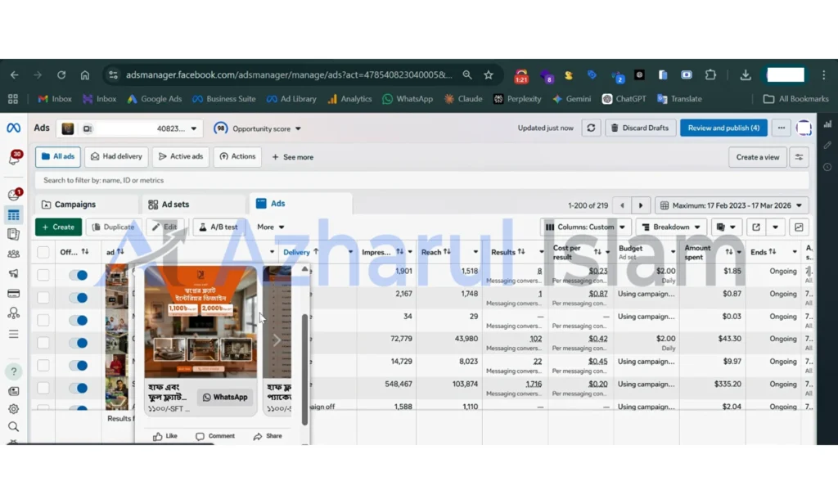The width and height of the screenshot is (838, 504).
Task: Show the charts panel icon in toolbar
Action: [799, 227]
